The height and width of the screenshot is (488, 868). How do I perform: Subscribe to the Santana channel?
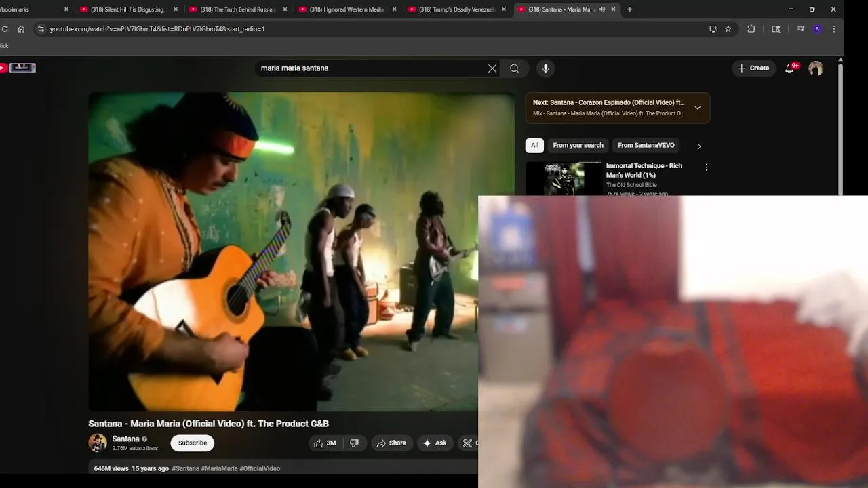point(193,443)
